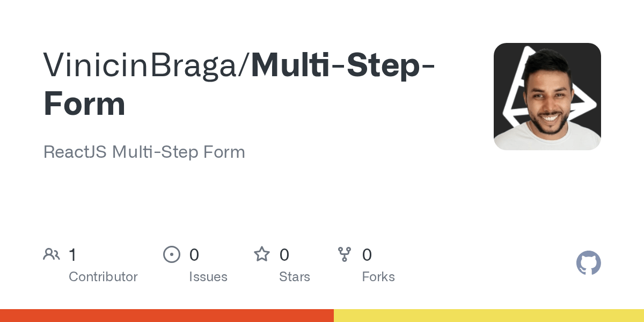The width and height of the screenshot is (644, 322).
Task: Click the word Form on the second title line
Action: point(84,104)
